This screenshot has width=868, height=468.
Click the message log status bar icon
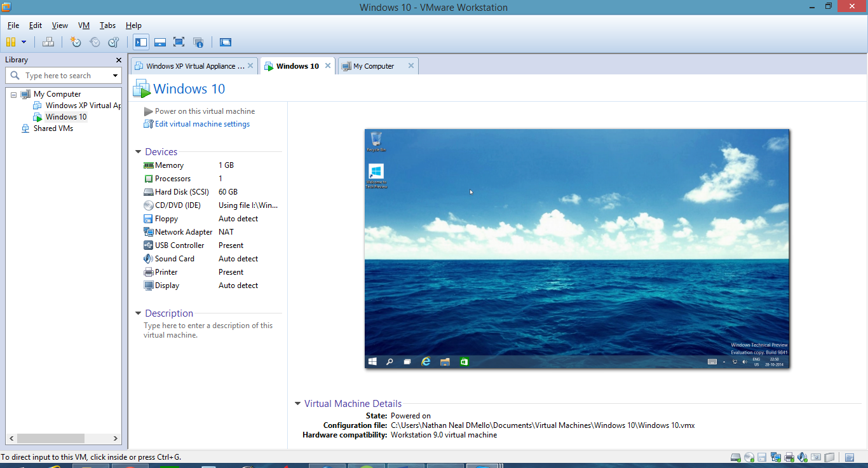point(850,457)
